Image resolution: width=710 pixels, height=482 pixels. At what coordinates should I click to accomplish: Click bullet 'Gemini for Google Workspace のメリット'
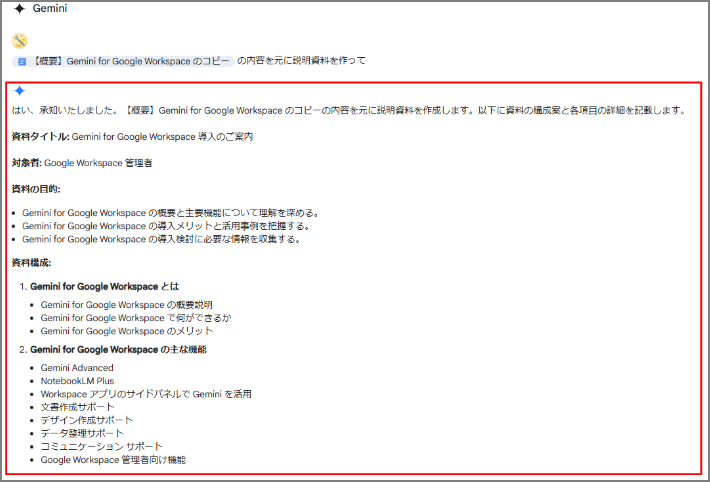click(127, 331)
